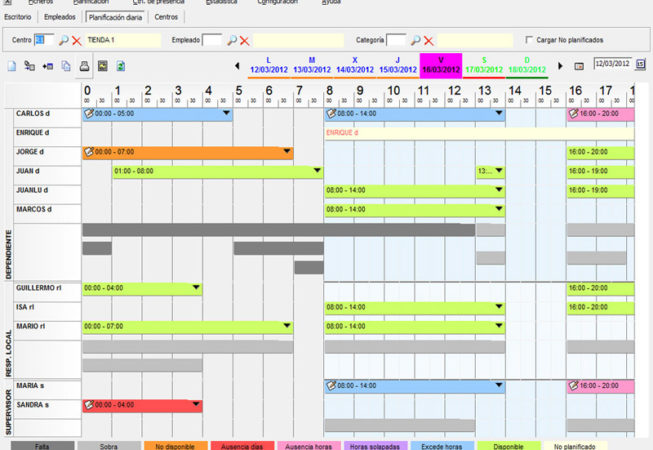Go to next week with right arrow
This screenshot has width=653, height=450.
(x=560, y=66)
